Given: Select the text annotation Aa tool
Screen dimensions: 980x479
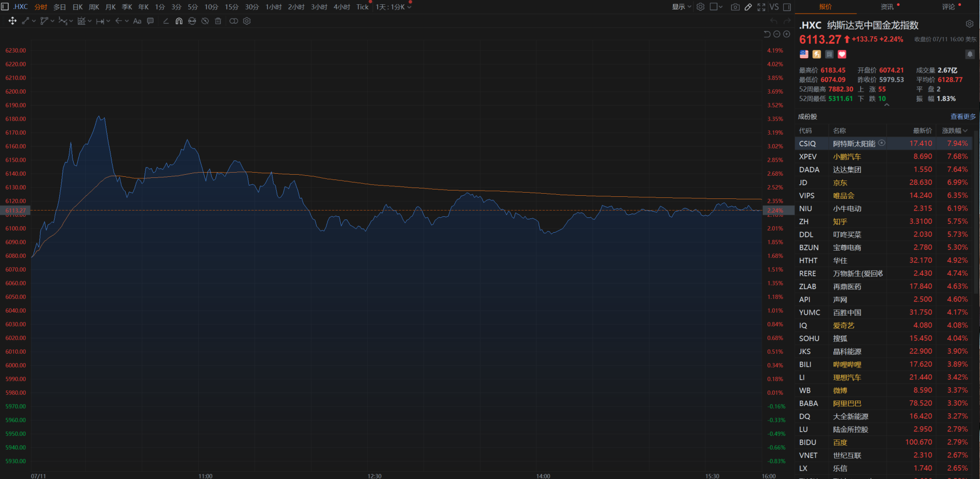Looking at the screenshot, I should [137, 21].
